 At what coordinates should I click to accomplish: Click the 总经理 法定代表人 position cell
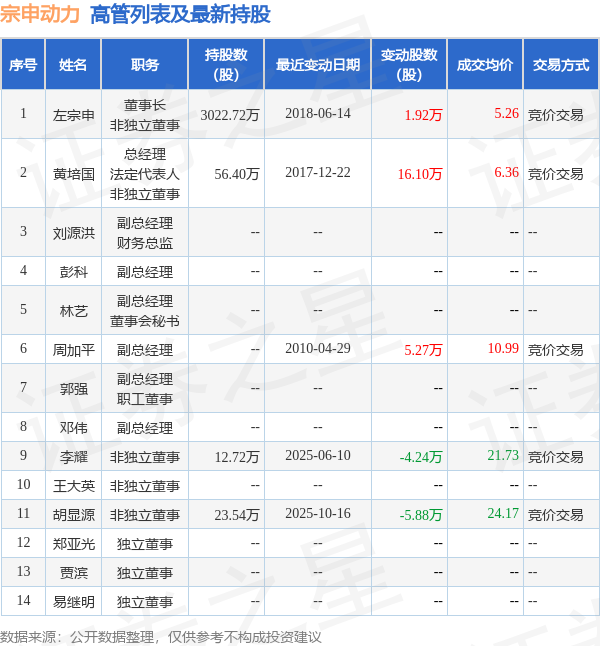pos(145,174)
